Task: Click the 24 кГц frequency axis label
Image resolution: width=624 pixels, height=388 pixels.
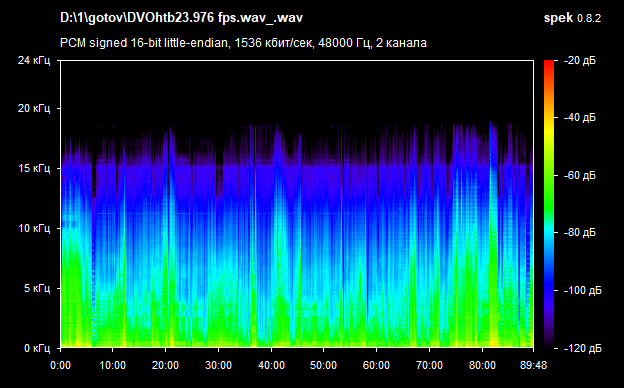Action: (34, 60)
